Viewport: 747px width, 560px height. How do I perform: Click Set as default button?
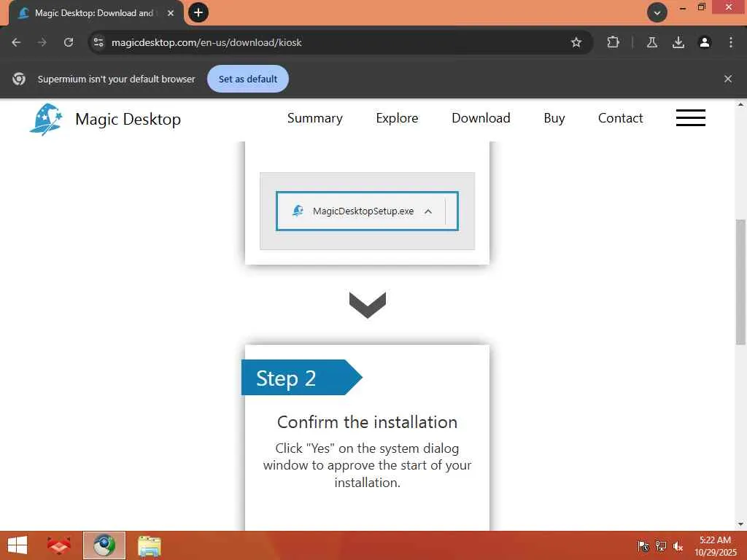248,79
